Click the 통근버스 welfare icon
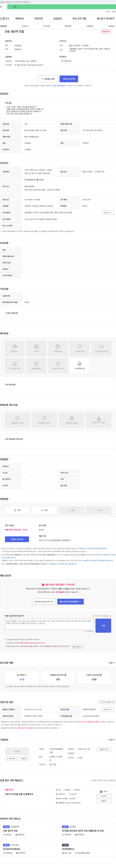Viewport: 116px width, 868px height. pos(14,348)
